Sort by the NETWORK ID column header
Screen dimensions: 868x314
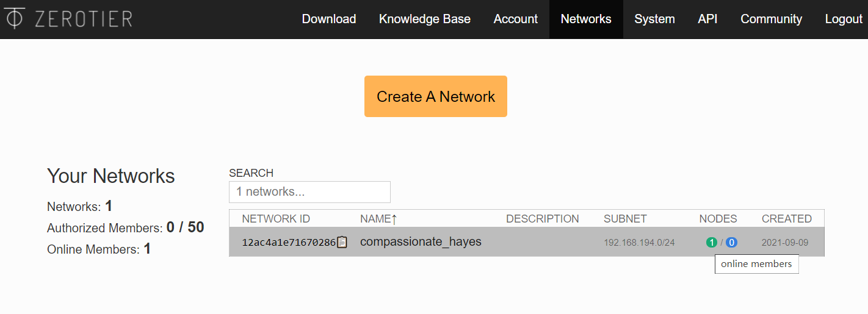[x=276, y=219]
